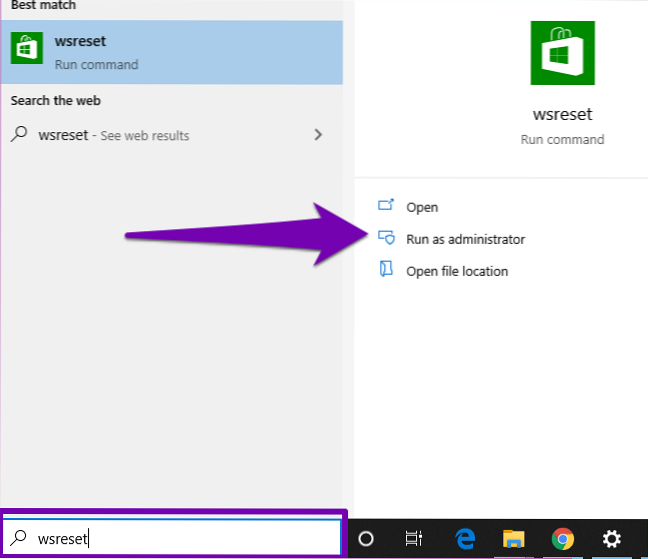Click 'wsreset - See web results' link
The height and width of the screenshot is (559, 648).
click(x=113, y=135)
